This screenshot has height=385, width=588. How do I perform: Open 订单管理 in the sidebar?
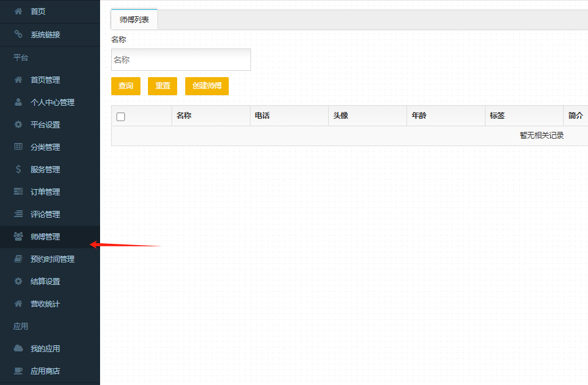point(45,192)
